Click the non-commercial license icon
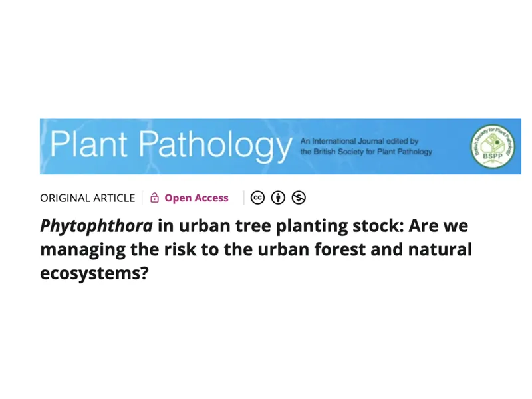The height and width of the screenshot is (399, 532). 299,198
